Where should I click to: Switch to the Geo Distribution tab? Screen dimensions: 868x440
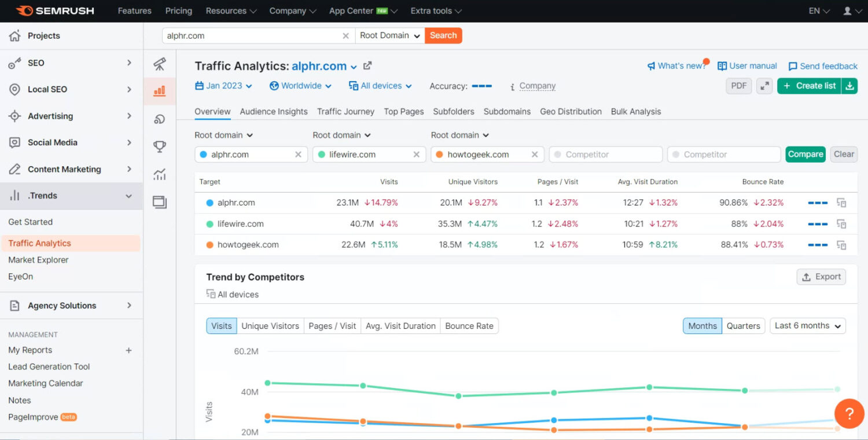571,112
